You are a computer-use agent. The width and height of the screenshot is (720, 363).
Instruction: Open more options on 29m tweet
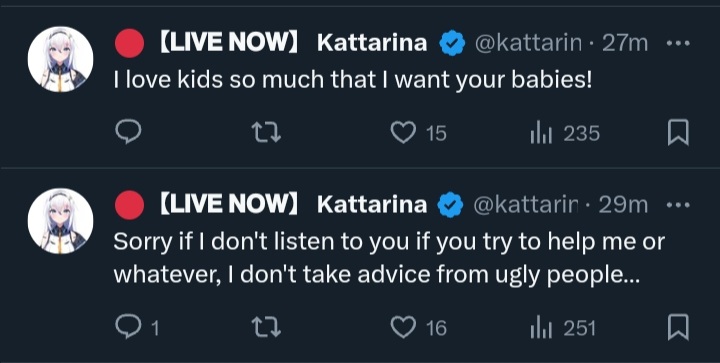pos(678,205)
